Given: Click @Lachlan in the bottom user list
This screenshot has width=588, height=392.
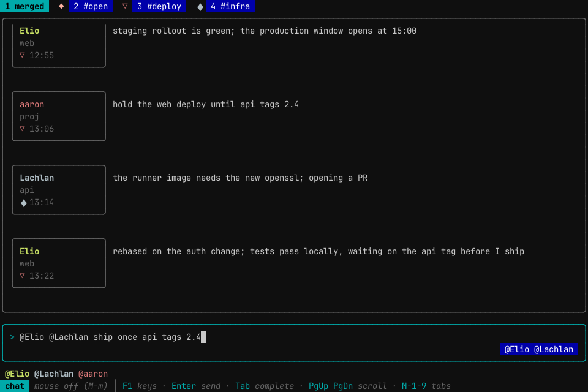Looking at the screenshot, I should tap(54, 374).
